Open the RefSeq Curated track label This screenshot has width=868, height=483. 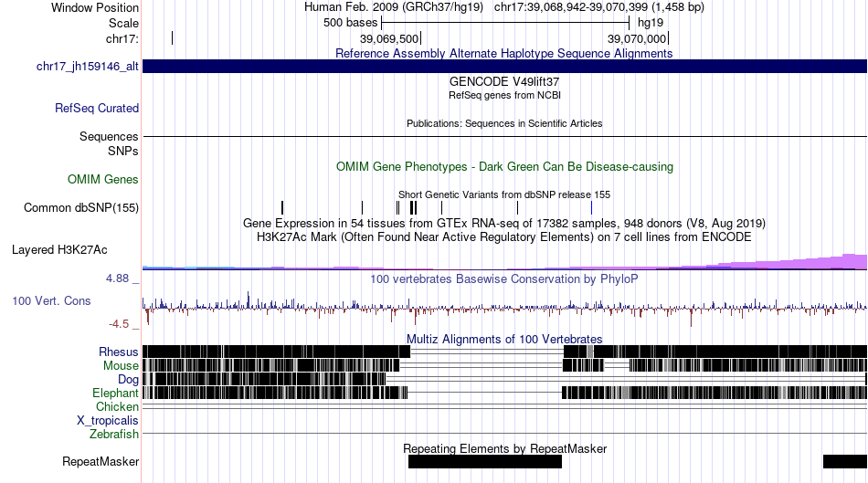(x=97, y=108)
